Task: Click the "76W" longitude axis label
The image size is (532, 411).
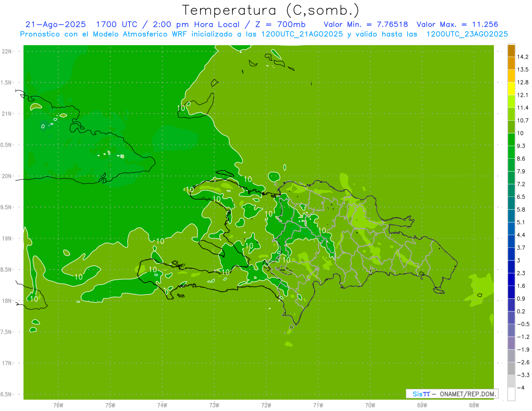Action: click(x=58, y=405)
